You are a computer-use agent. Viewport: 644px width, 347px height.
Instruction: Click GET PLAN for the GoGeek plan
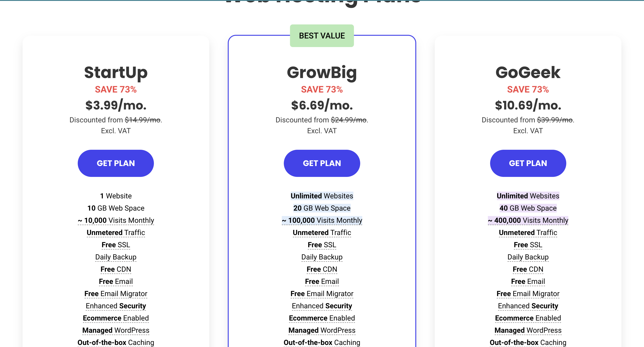tap(528, 163)
